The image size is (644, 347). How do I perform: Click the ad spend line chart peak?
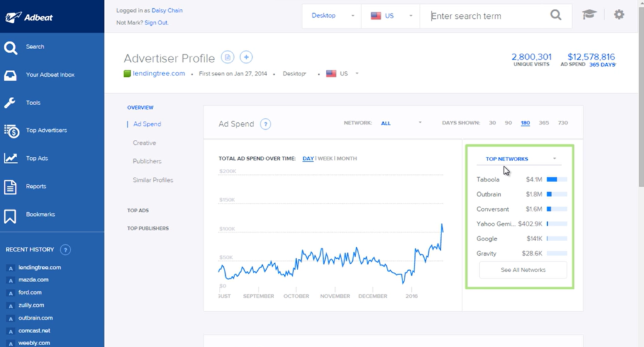pos(442,224)
